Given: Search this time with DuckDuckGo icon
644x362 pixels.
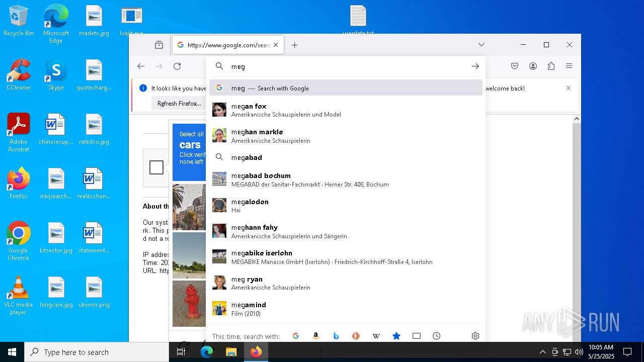Looking at the screenshot, I should (356, 336).
